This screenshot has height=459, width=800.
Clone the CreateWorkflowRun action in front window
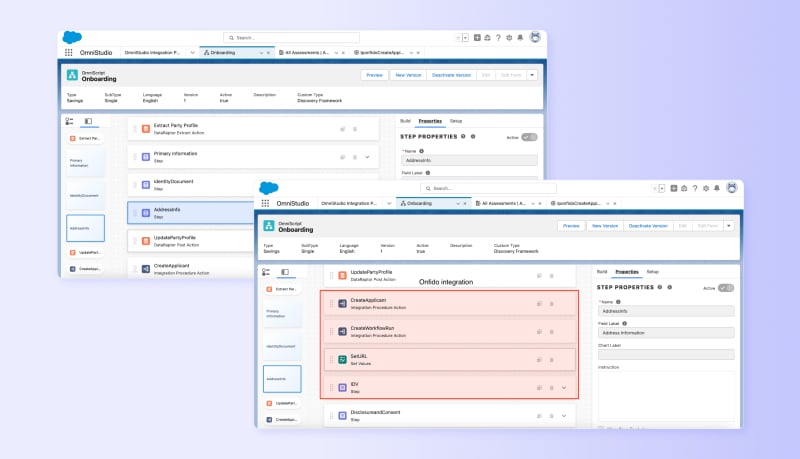539,332
